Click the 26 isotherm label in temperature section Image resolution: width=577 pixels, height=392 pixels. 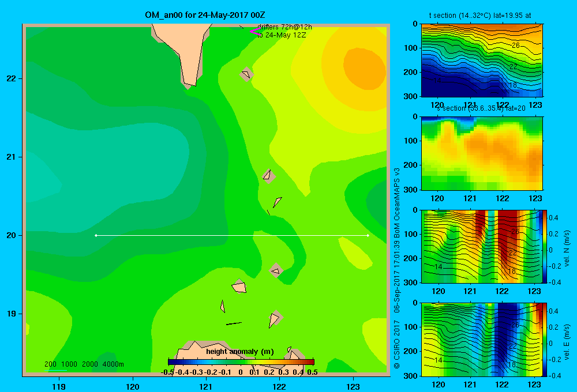516,45
